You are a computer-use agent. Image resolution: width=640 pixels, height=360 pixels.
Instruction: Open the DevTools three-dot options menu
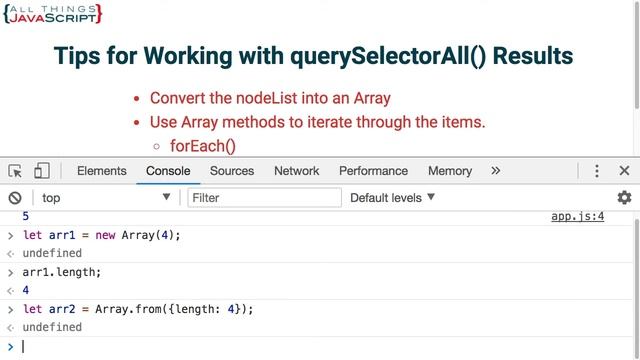597,171
